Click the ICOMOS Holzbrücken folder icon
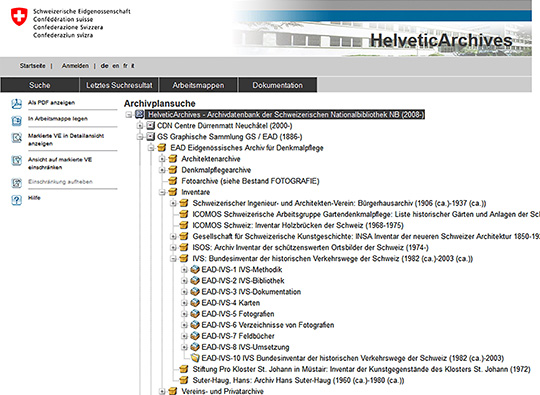 pos(184,225)
